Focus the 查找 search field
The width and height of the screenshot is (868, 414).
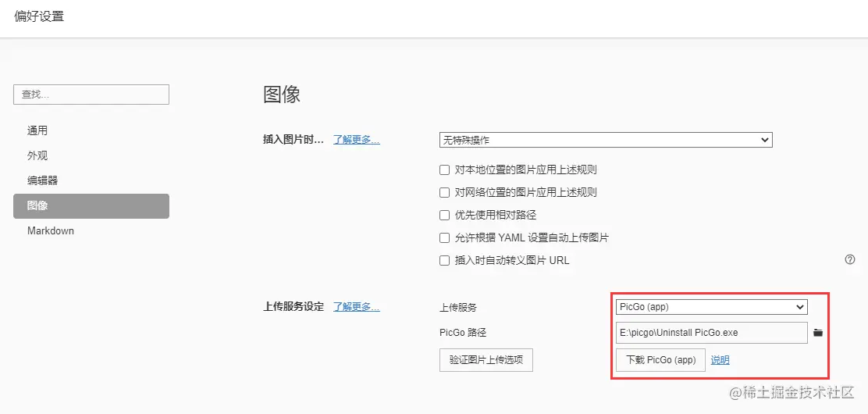pyautogui.click(x=91, y=95)
